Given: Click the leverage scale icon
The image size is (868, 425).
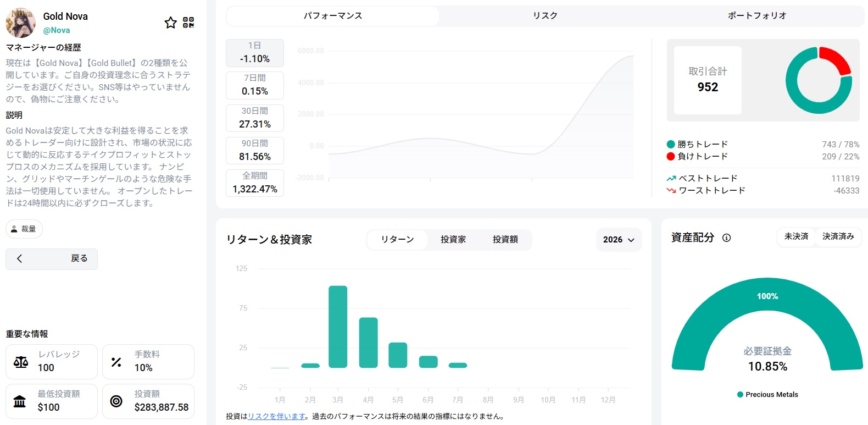Looking at the screenshot, I should (21, 362).
